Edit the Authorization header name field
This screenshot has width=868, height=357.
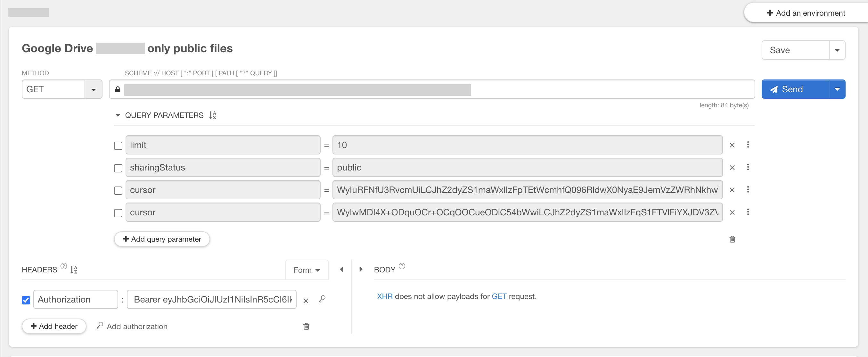coord(76,299)
